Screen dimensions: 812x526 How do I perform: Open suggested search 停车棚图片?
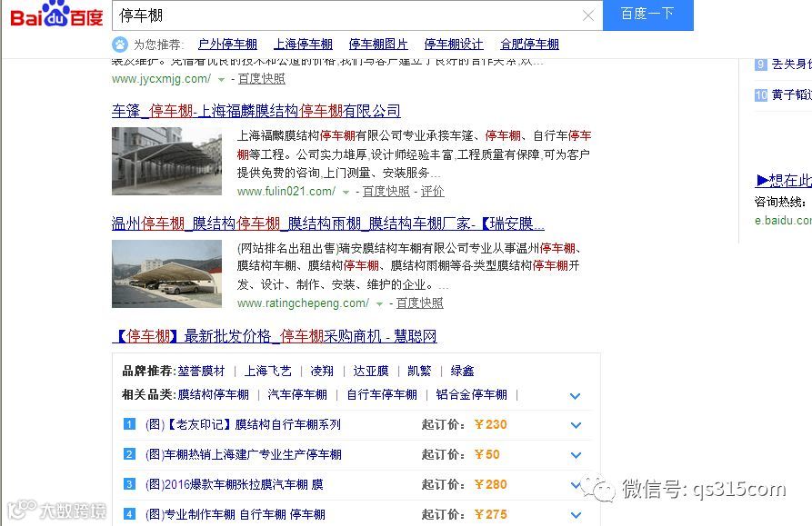coord(378,45)
